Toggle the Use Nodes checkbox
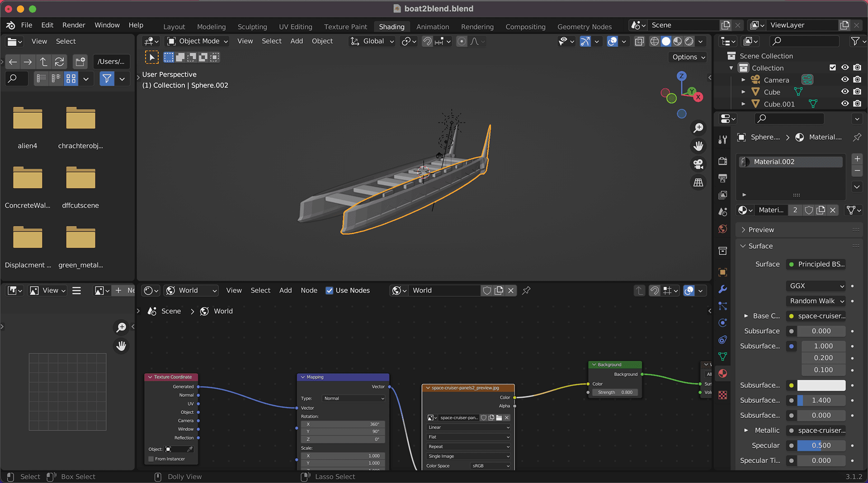The image size is (868, 483). pyautogui.click(x=330, y=291)
